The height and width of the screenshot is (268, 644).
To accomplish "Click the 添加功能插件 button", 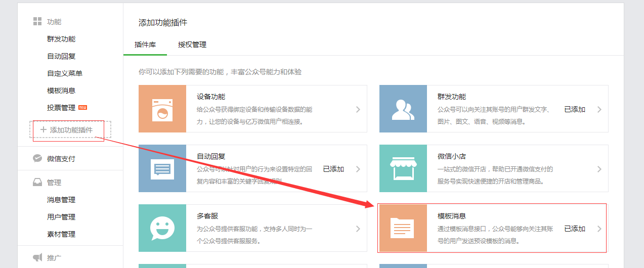I will pyautogui.click(x=70, y=130).
